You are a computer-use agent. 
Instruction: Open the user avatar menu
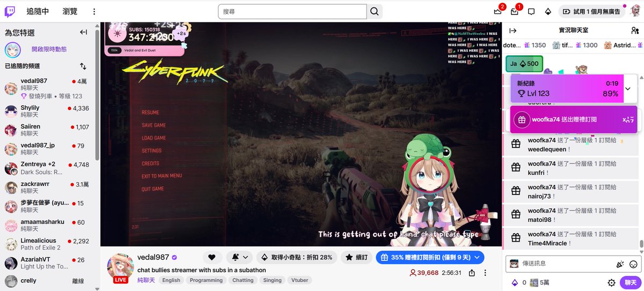pyautogui.click(x=634, y=11)
